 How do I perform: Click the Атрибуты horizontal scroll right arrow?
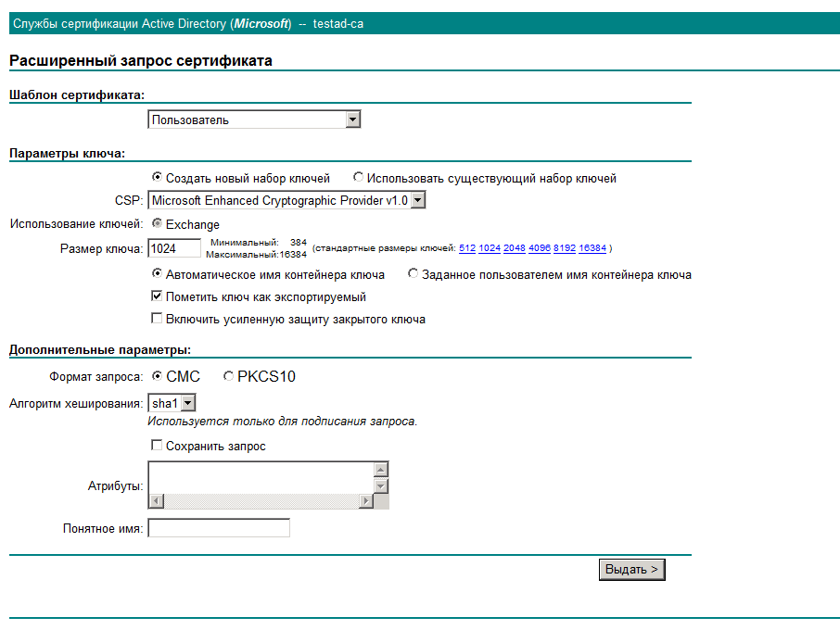pyautogui.click(x=366, y=501)
